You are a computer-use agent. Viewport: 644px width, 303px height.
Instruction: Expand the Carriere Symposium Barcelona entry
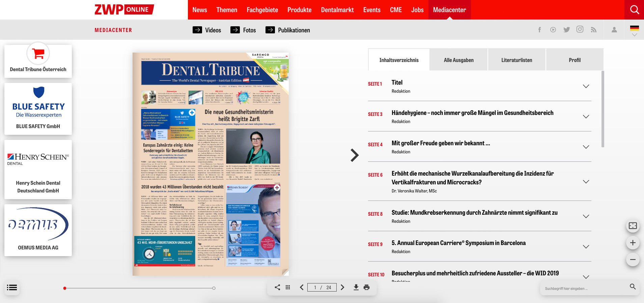[x=586, y=246]
